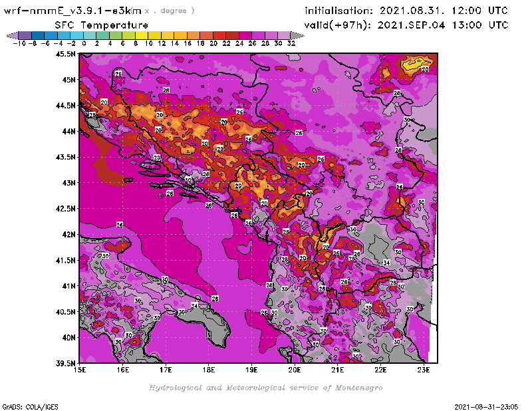Click the '41N' latitude label

(68, 286)
